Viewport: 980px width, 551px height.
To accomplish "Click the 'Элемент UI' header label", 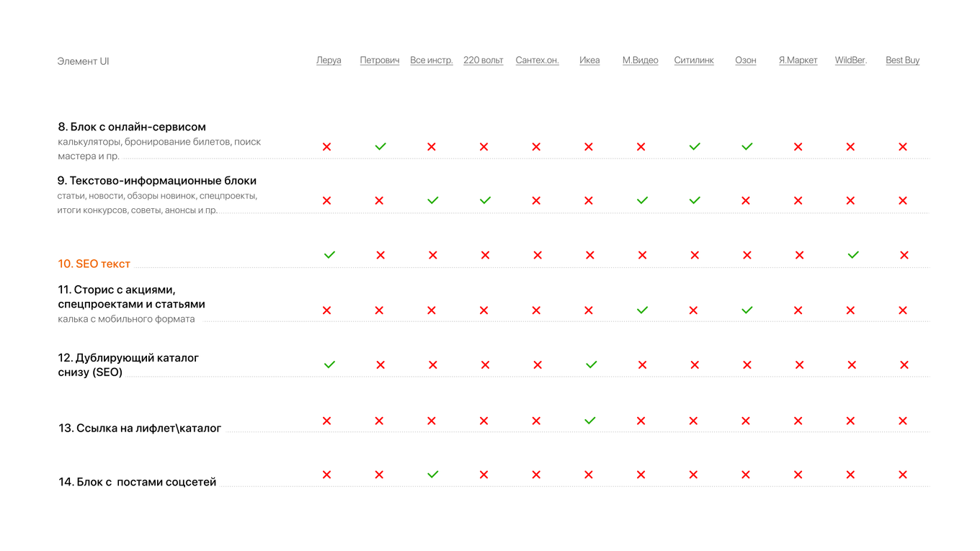I will click(x=83, y=61).
